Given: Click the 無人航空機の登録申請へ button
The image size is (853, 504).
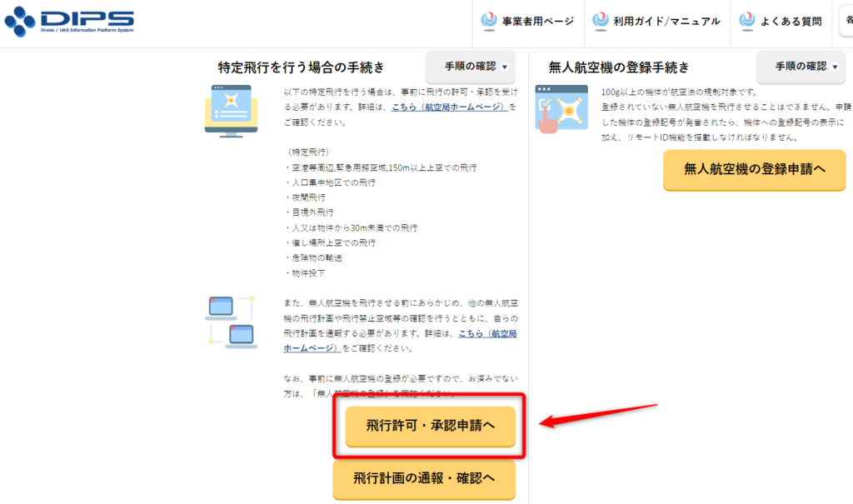Looking at the screenshot, I should 754,170.
